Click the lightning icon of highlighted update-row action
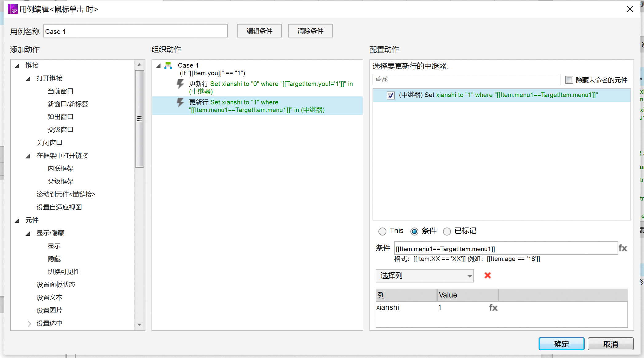Screen dimensions: 644x358 pyautogui.click(x=180, y=102)
